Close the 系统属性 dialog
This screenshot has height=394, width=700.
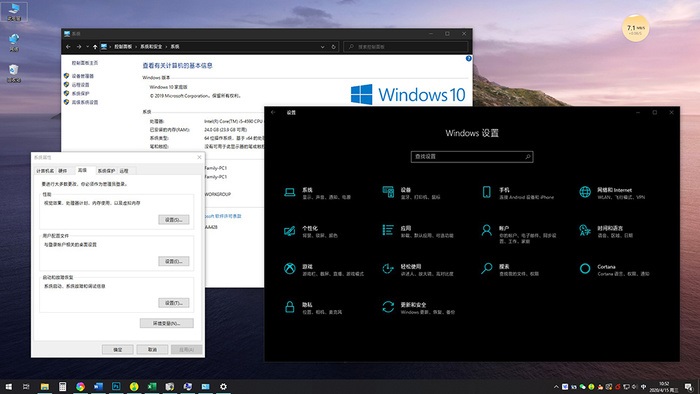click(x=199, y=158)
